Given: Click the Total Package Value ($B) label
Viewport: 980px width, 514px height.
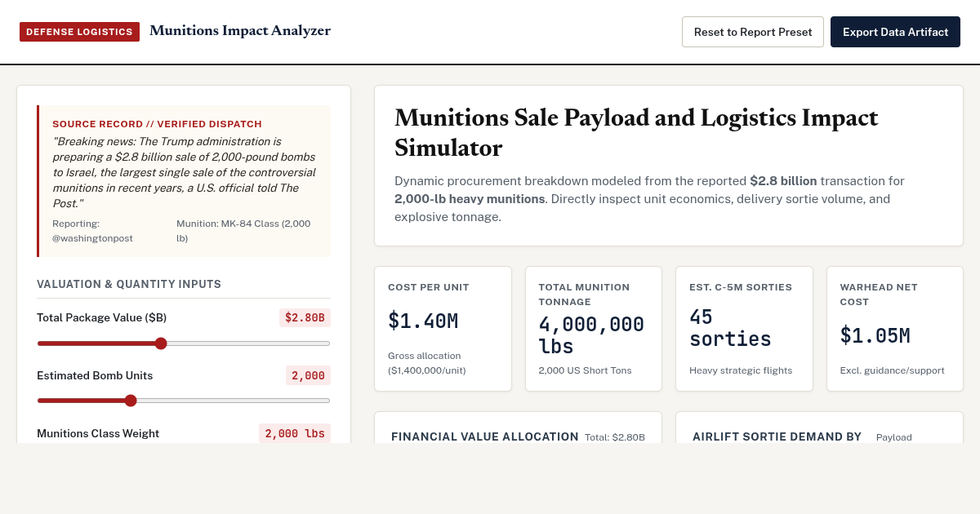Looking at the screenshot, I should click(102, 317).
